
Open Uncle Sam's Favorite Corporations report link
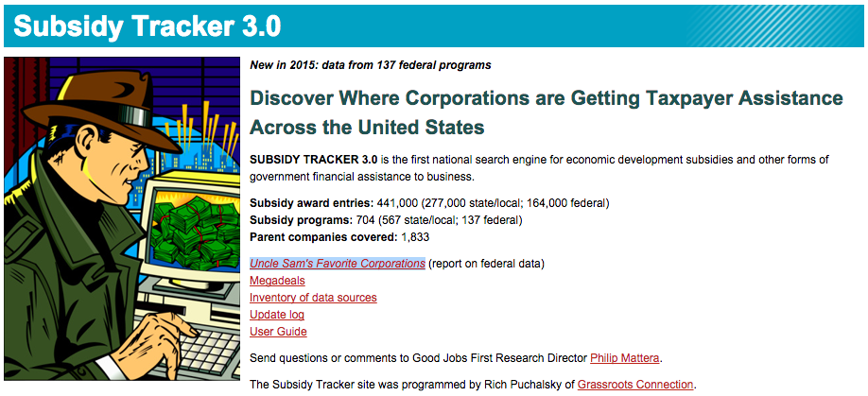coord(337,264)
